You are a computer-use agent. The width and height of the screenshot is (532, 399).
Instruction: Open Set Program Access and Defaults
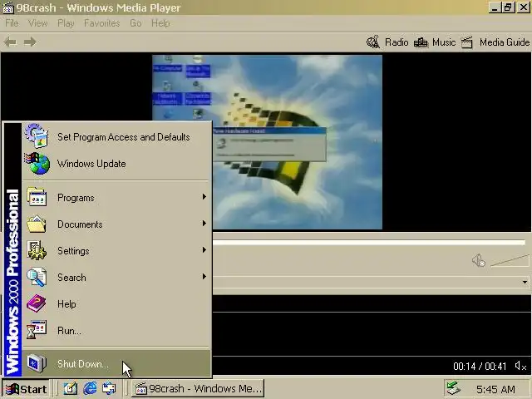pyautogui.click(x=116, y=136)
